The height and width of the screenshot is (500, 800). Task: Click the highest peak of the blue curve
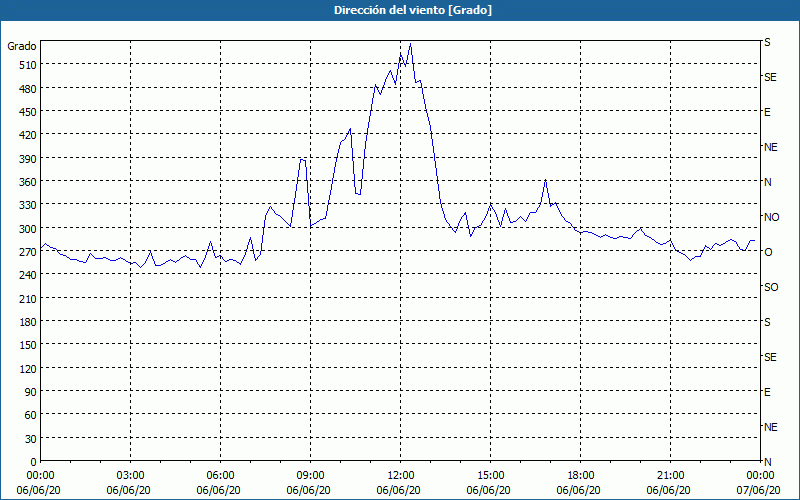coord(411,44)
